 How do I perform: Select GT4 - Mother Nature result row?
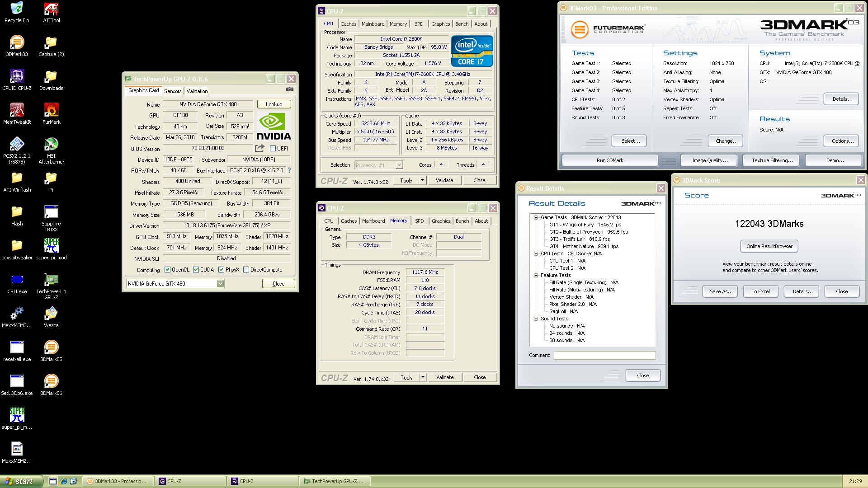pos(584,247)
